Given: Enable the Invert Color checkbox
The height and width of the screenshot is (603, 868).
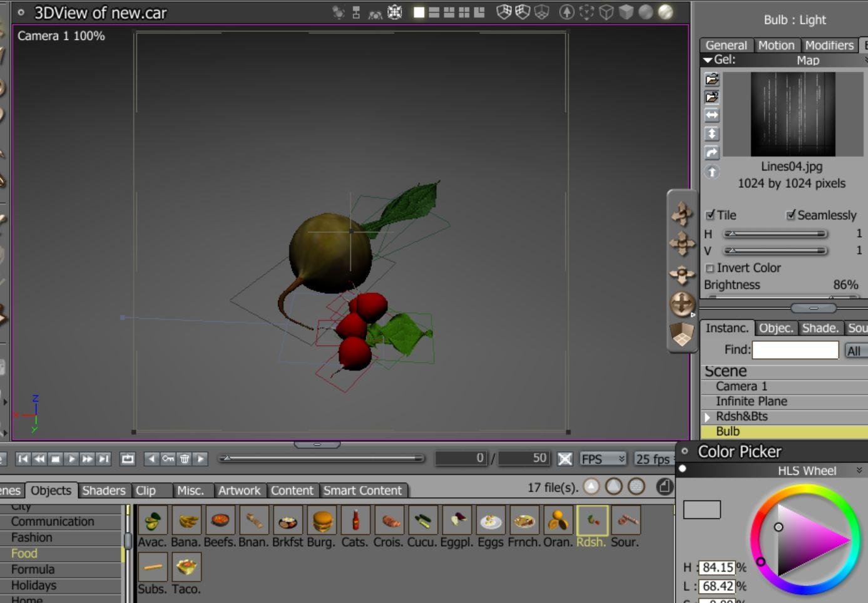Looking at the screenshot, I should 710,269.
